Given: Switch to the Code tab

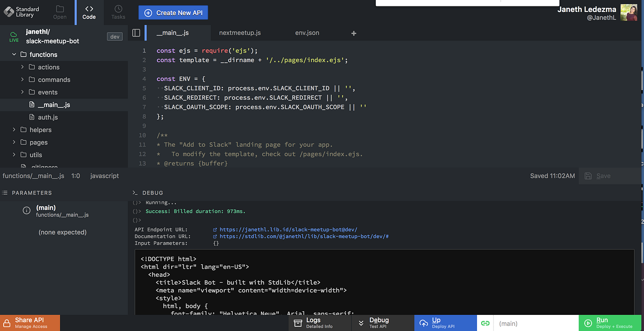Looking at the screenshot, I should tap(89, 12).
